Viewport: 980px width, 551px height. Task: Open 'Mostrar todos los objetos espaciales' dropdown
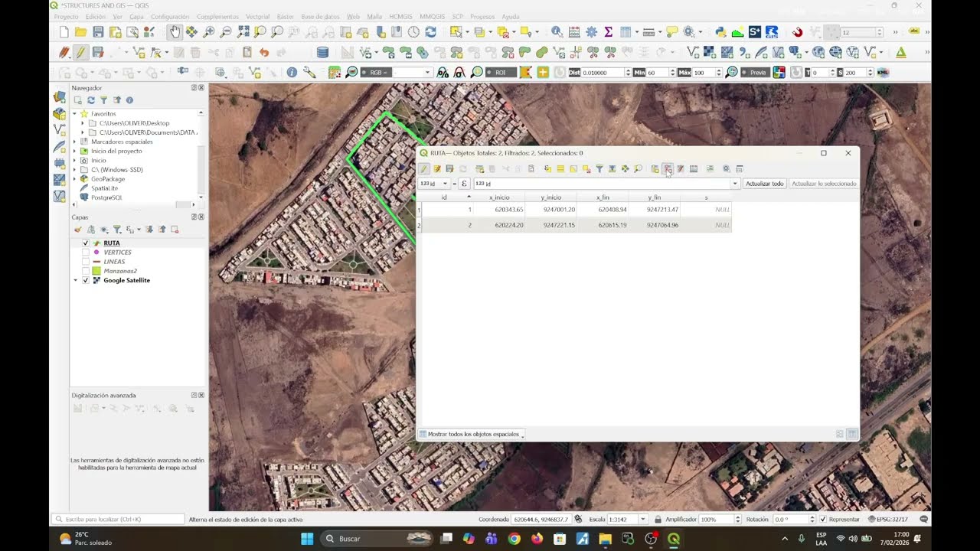472,434
